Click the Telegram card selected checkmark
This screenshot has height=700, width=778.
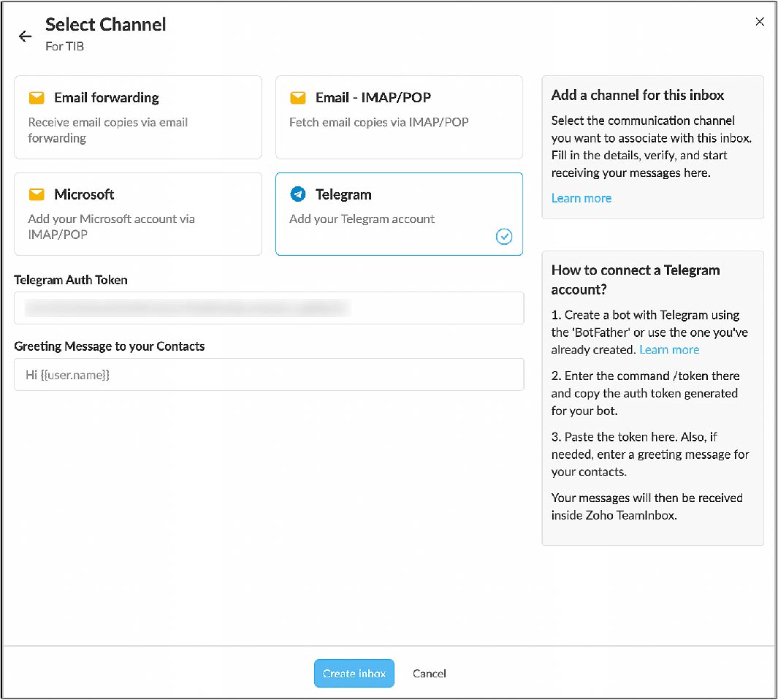[504, 236]
